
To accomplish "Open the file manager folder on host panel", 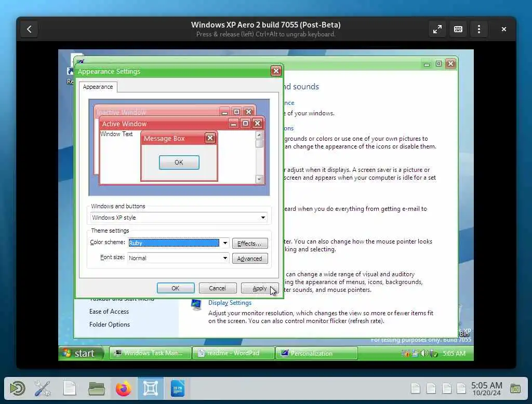I will [x=96, y=388].
